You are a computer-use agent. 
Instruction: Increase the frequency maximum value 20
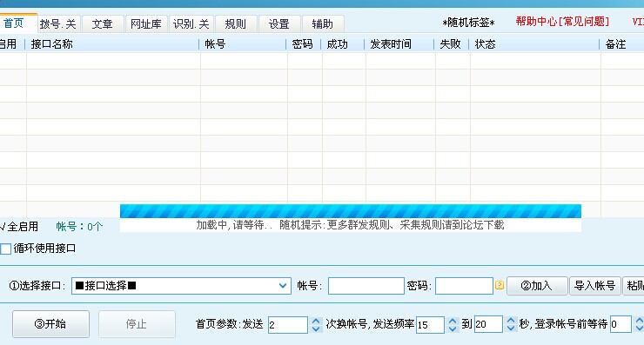(511, 321)
